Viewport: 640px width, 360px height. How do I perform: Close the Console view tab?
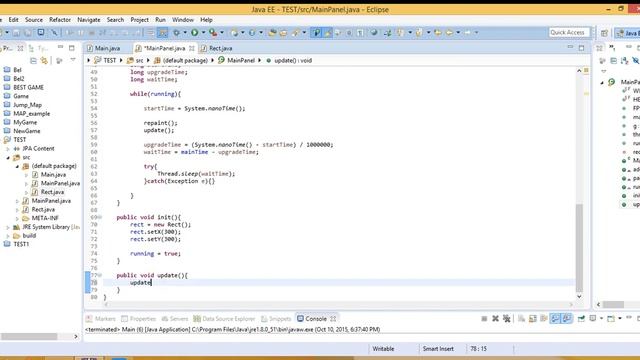[333, 319]
